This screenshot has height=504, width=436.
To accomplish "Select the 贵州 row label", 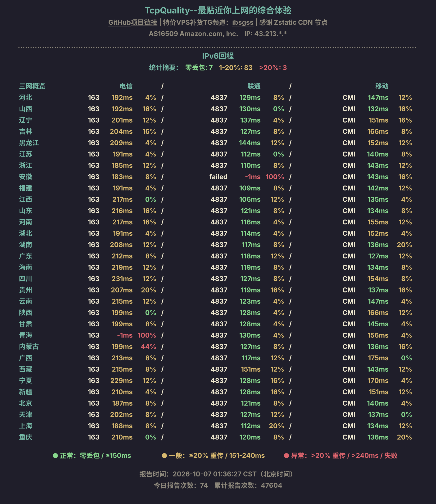I will click(26, 290).
